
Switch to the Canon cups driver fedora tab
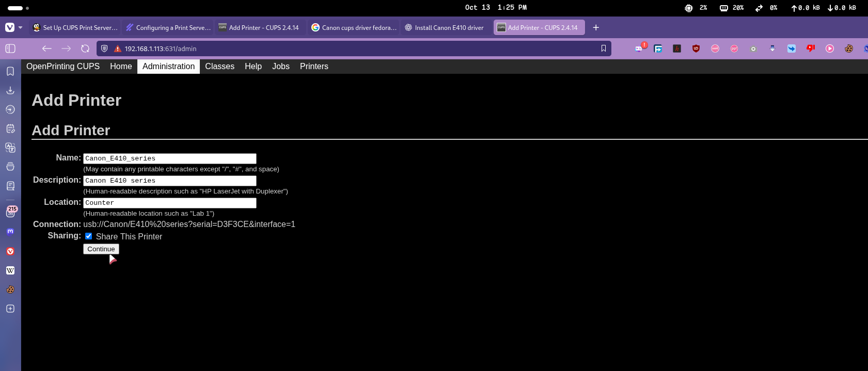[354, 27]
